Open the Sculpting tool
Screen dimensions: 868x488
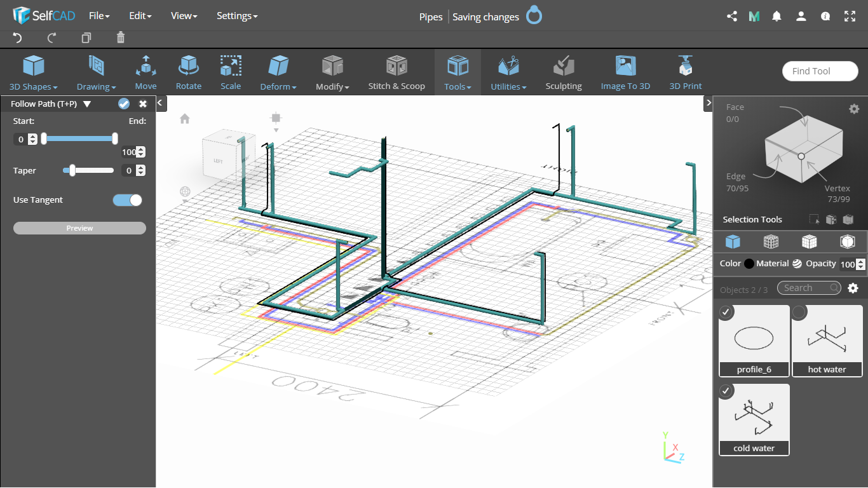564,72
